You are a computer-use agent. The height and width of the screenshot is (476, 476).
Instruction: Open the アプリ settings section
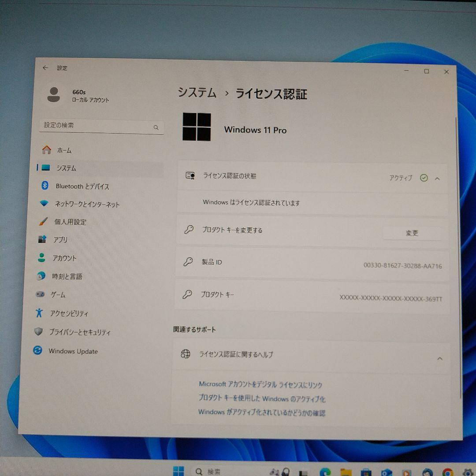coord(62,240)
